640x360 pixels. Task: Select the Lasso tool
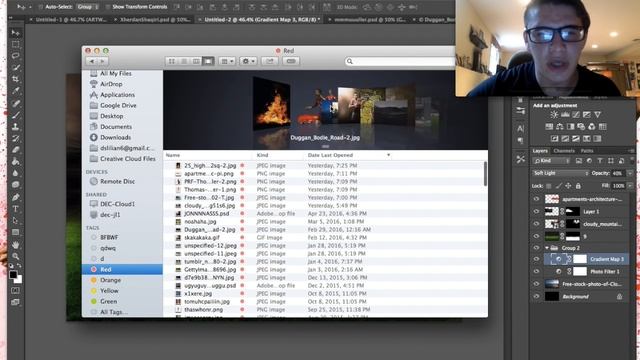[x=16, y=56]
